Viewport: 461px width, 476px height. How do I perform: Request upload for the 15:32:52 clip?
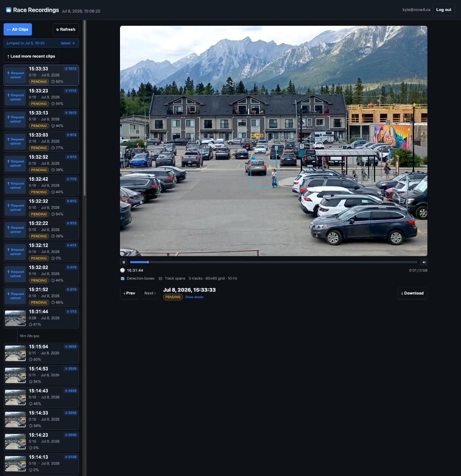point(16,163)
